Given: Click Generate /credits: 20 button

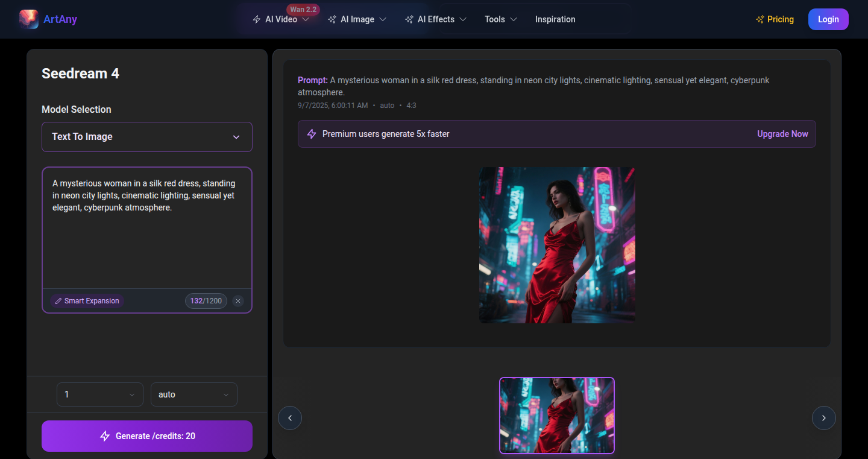Looking at the screenshot, I should (x=147, y=436).
